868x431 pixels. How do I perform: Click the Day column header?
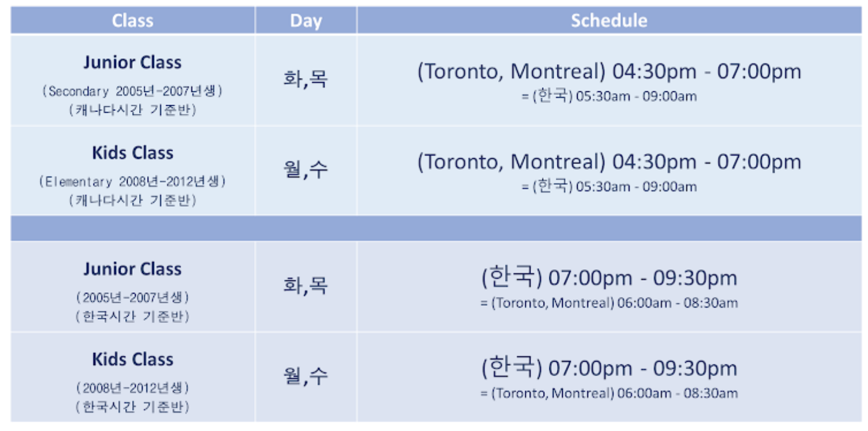click(306, 21)
